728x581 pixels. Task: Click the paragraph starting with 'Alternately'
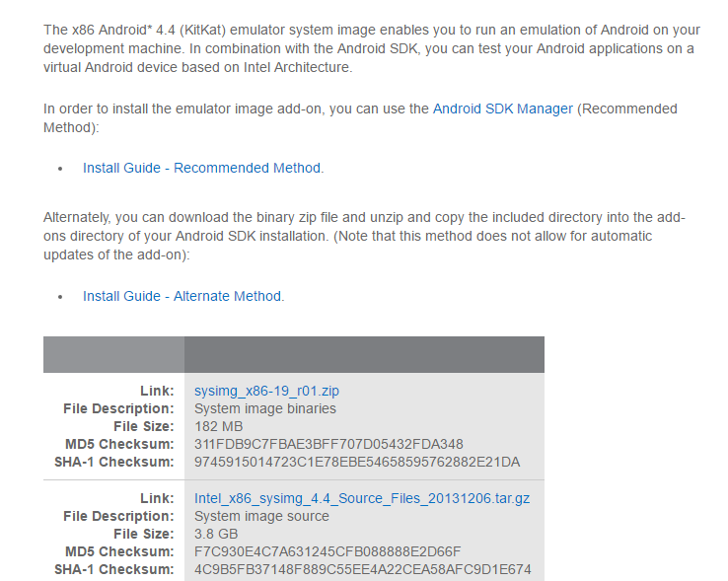[363, 236]
